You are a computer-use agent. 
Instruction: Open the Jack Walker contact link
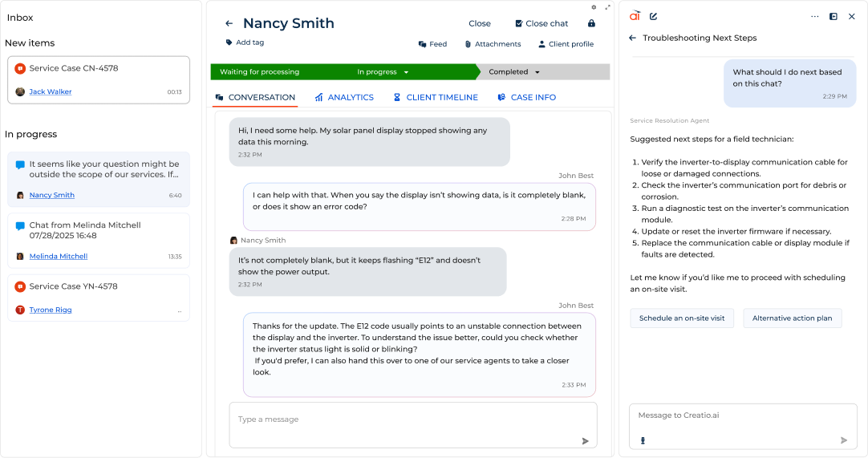coord(51,91)
